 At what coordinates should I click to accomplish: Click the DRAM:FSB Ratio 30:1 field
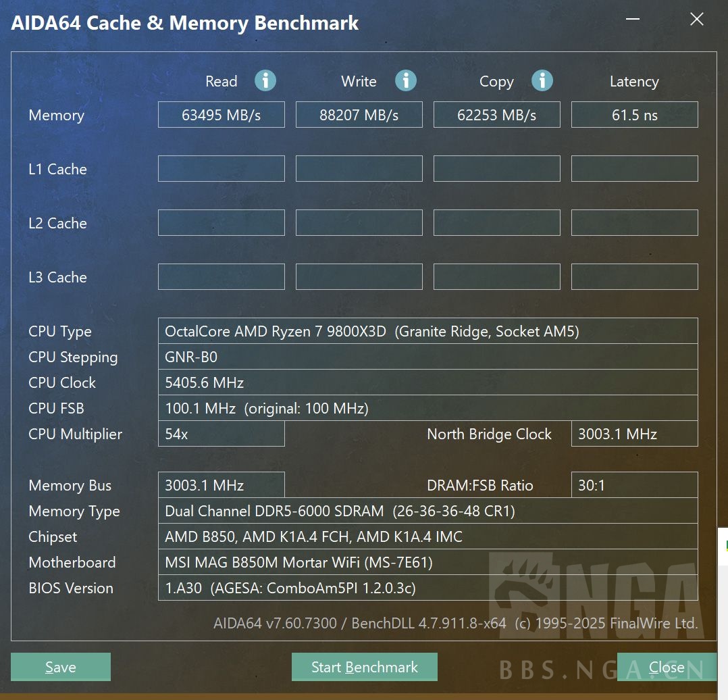[634, 485]
